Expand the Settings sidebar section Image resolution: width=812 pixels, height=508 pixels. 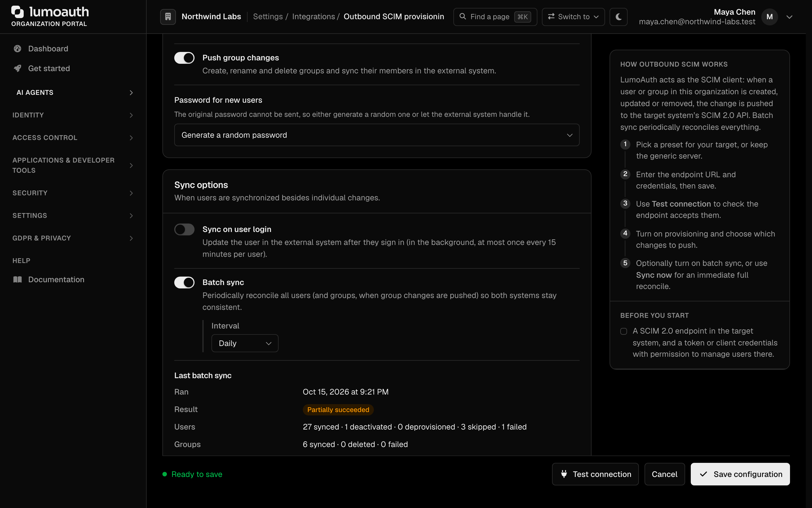73,216
